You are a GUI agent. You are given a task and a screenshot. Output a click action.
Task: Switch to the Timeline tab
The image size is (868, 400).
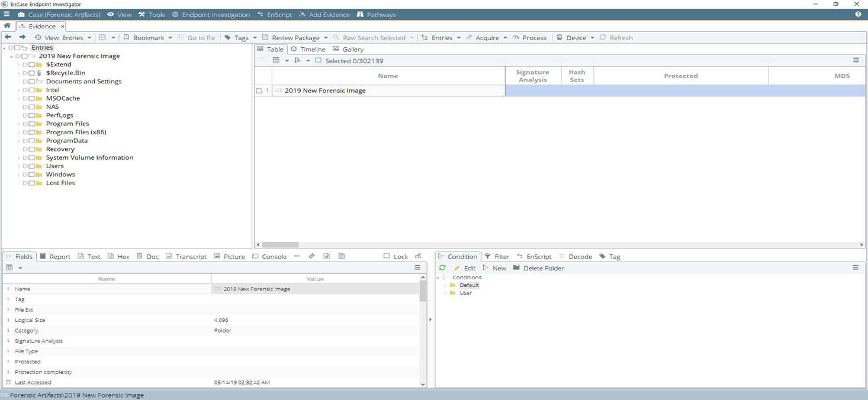(x=308, y=49)
